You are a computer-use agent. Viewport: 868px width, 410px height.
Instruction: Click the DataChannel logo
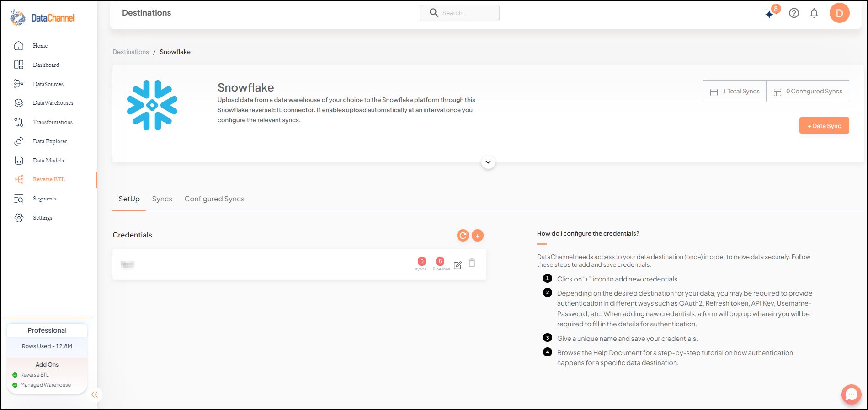(x=42, y=18)
